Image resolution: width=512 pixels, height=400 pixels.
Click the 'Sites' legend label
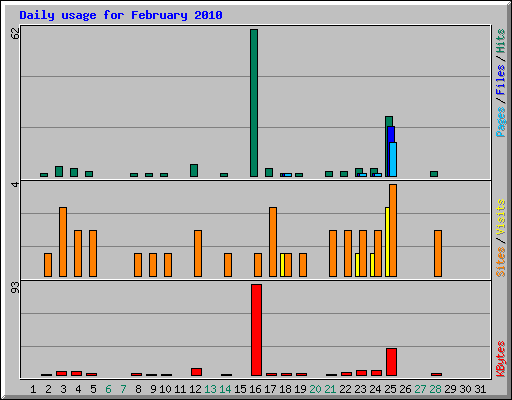click(x=501, y=262)
